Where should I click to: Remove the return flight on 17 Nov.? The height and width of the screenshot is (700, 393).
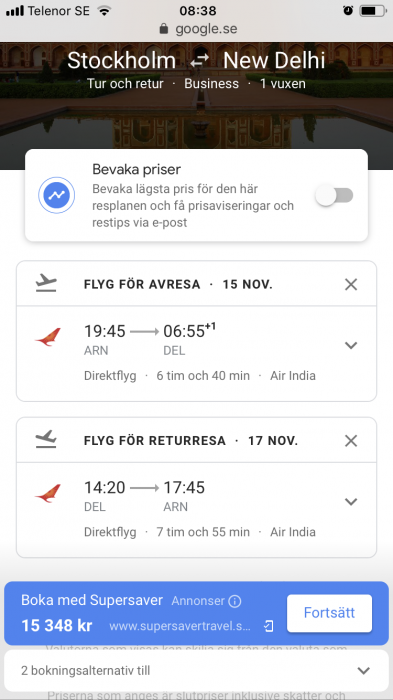pyautogui.click(x=351, y=441)
